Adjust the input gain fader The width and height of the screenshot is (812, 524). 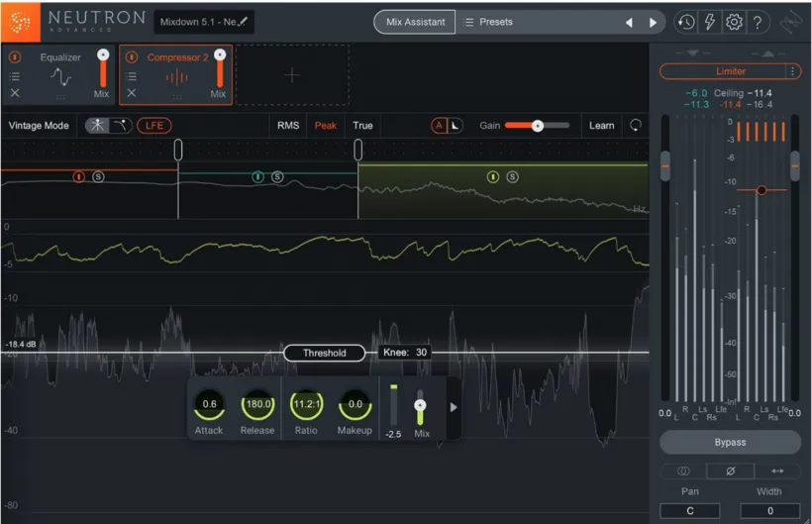point(665,166)
